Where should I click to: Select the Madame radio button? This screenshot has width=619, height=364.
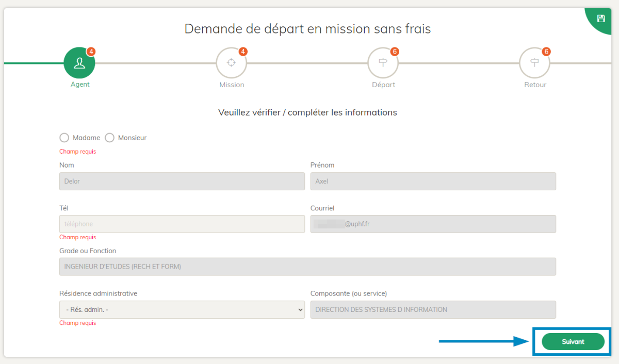(64, 138)
